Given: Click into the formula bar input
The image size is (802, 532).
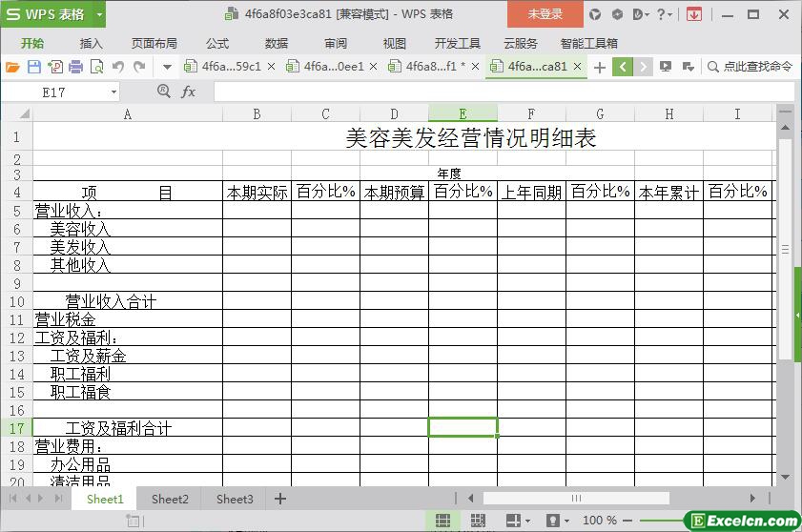Looking at the screenshot, I should pos(504,92).
